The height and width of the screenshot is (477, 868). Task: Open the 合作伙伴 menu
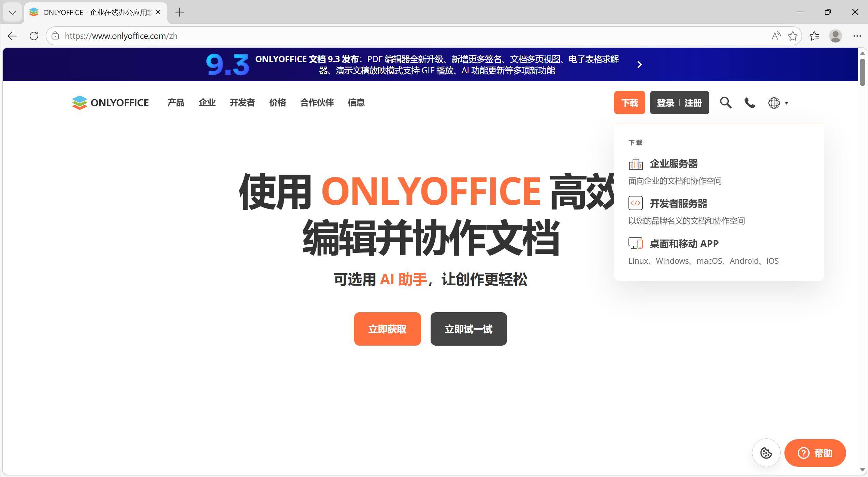pos(317,103)
